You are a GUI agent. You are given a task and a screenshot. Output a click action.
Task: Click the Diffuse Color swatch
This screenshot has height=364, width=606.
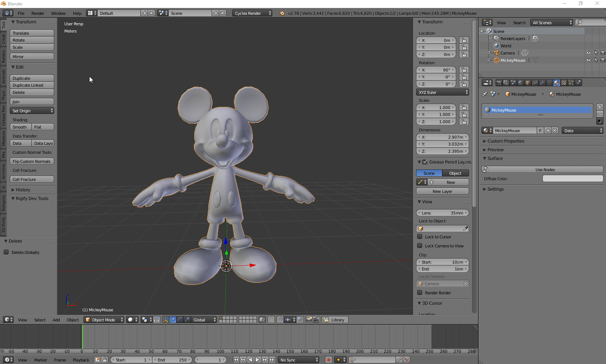pyautogui.click(x=572, y=179)
